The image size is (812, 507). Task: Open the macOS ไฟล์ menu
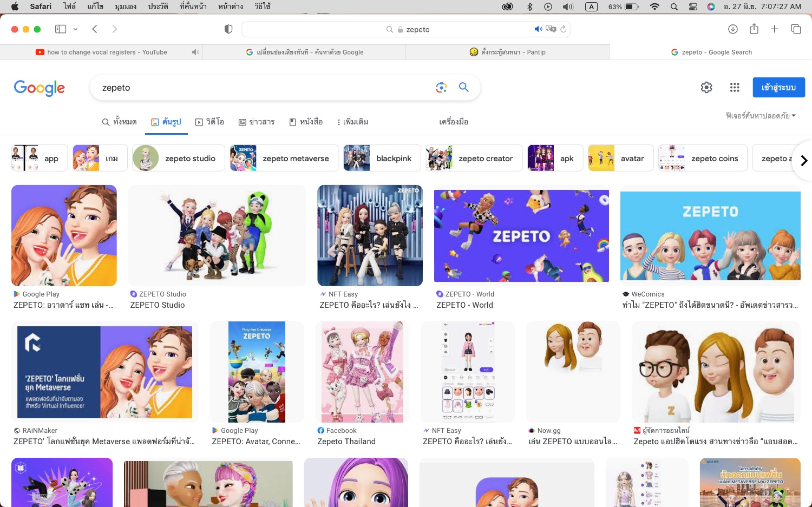[69, 6]
